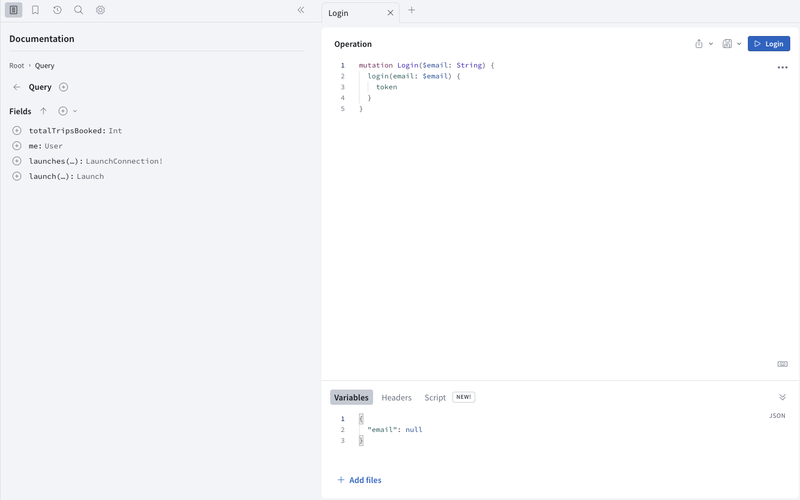The height and width of the screenshot is (500, 800).
Task: Open dropdown next to Fields add icon
Action: 75,111
